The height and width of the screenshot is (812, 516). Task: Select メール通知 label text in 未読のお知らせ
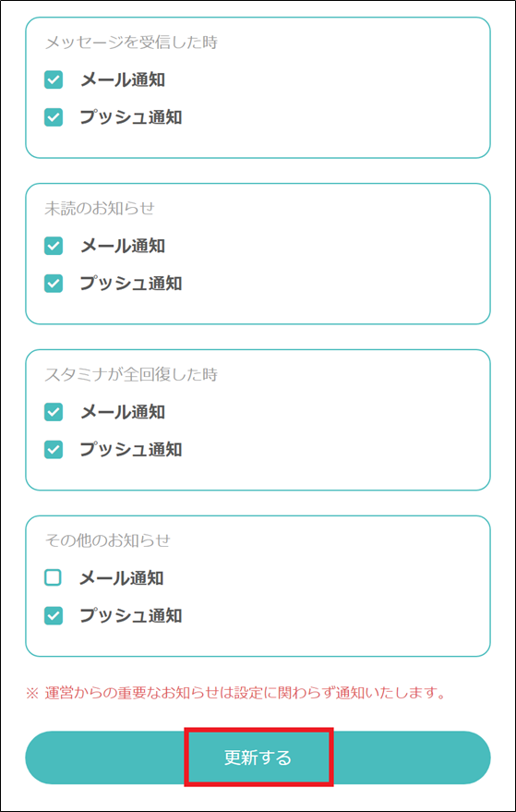click(x=123, y=246)
